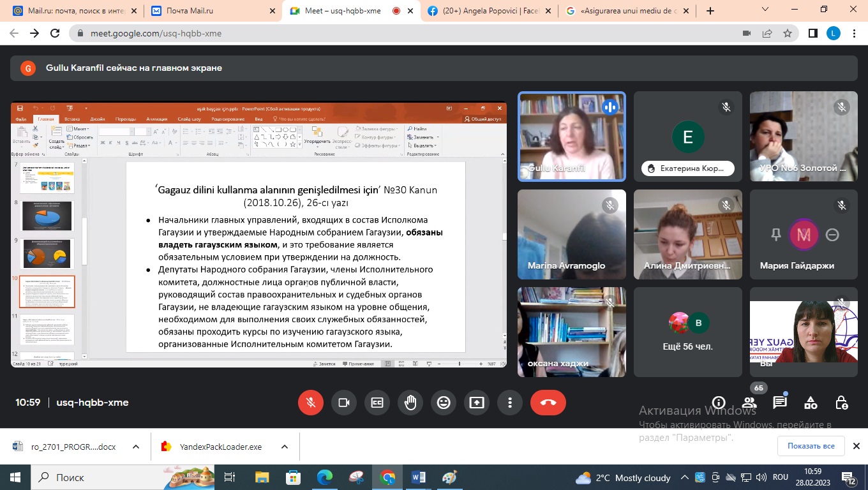Enable closed captions in Meet
868x490 pixels.
(x=377, y=403)
